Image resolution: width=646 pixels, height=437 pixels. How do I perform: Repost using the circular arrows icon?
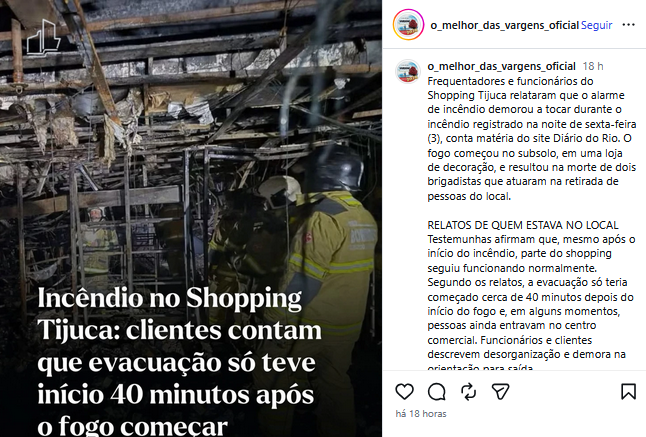pyautogui.click(x=468, y=392)
